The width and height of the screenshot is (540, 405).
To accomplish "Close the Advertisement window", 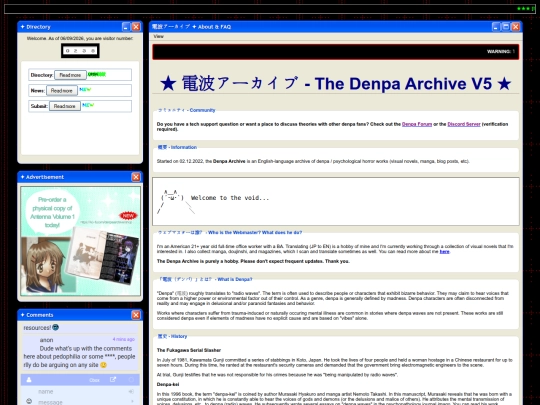I will pos(136,177).
